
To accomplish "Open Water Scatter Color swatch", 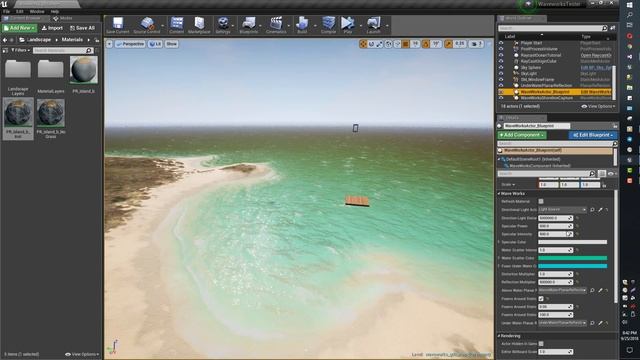I will coord(573,258).
